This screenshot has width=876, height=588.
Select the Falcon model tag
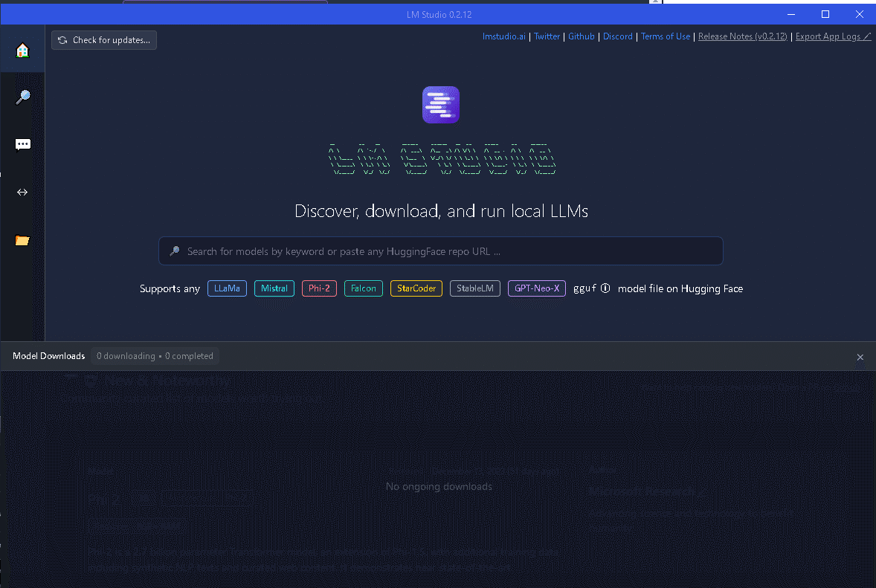coord(363,288)
